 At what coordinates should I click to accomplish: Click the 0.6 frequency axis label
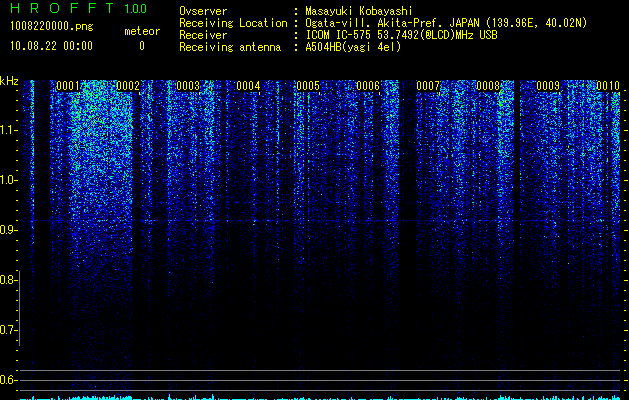(7, 380)
